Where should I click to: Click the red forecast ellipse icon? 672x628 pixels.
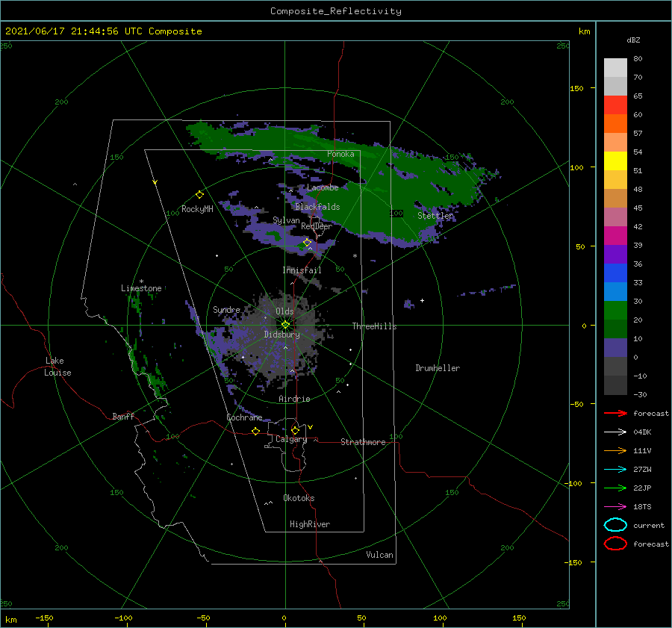(x=615, y=544)
